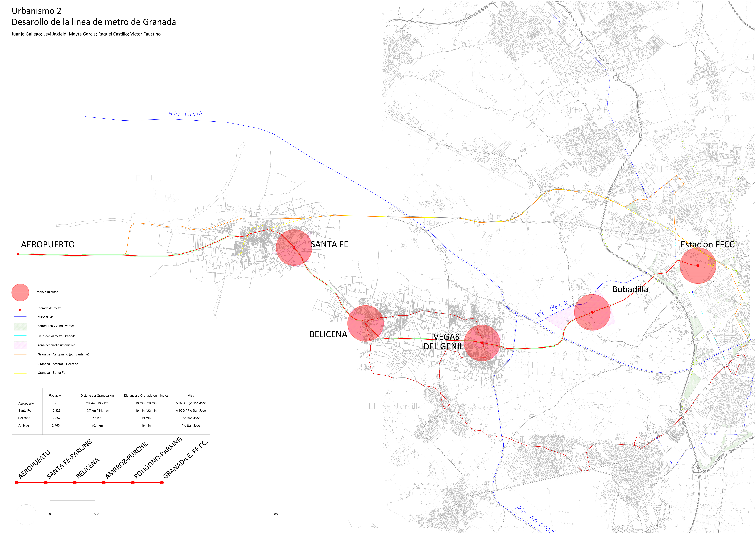Click the blue 'curso fluvial' legend line
756x534 pixels.
20,317
